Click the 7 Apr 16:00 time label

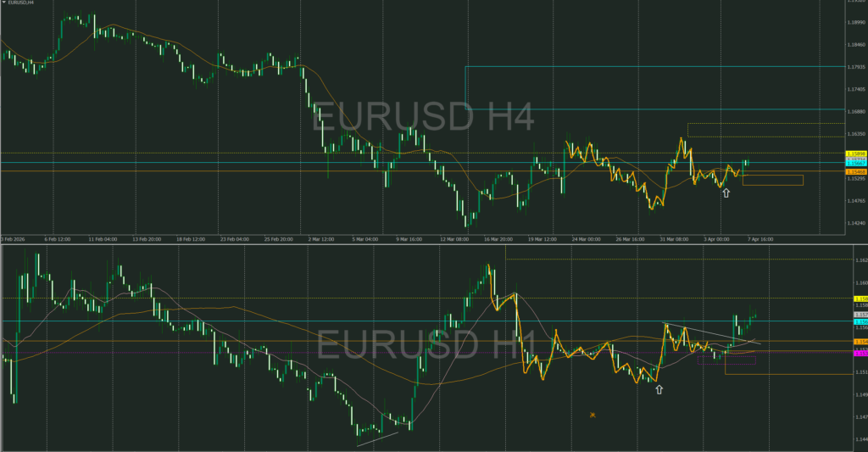point(759,239)
